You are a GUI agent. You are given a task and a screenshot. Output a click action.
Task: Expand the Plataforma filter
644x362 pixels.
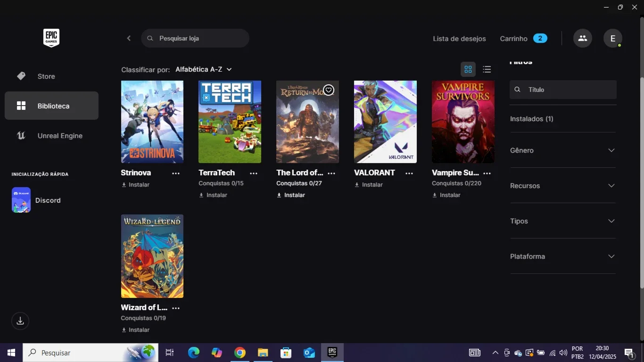563,256
